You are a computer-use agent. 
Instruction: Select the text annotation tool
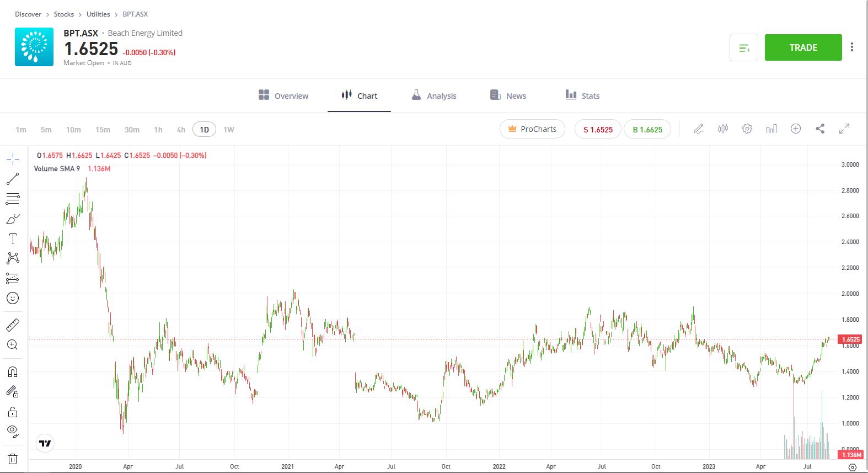[13, 238]
